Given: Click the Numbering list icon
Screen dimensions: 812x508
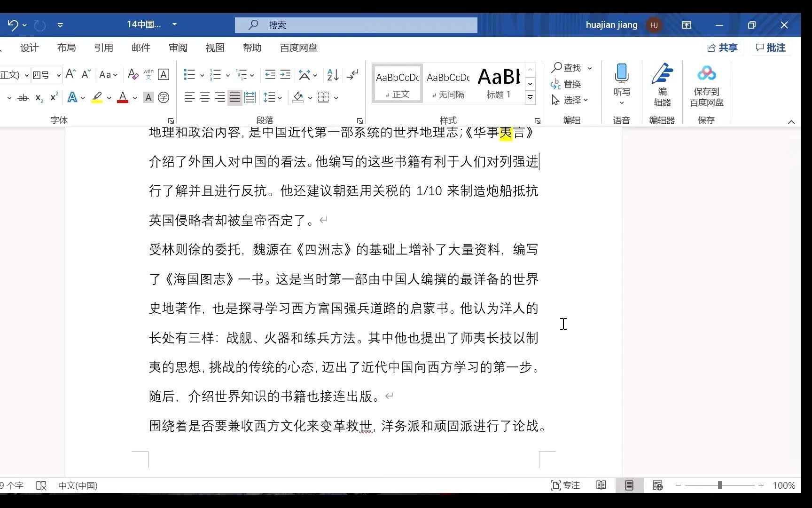Looking at the screenshot, I should coord(215,74).
